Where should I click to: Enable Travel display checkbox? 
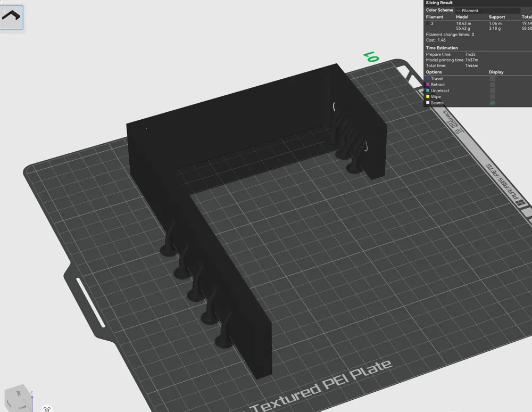pyautogui.click(x=492, y=79)
